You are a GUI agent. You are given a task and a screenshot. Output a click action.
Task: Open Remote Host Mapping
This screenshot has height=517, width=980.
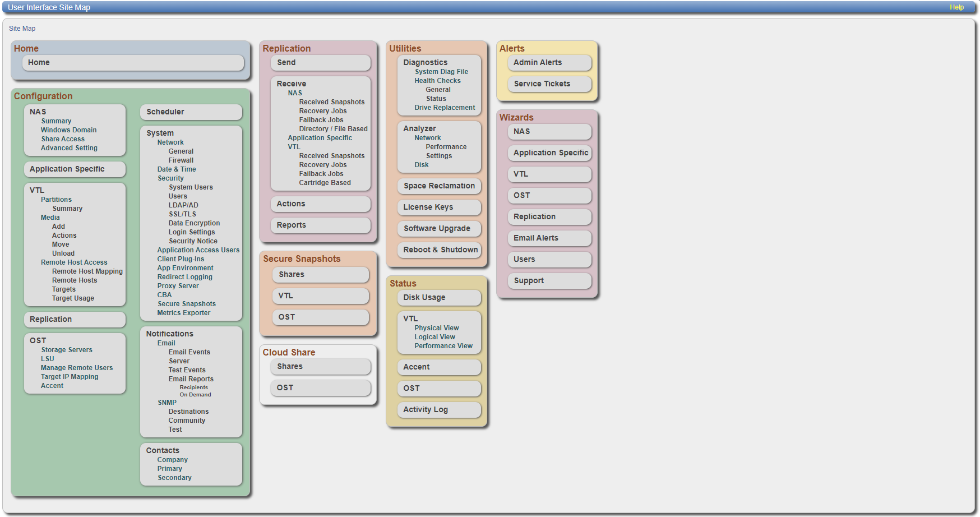[x=87, y=271]
